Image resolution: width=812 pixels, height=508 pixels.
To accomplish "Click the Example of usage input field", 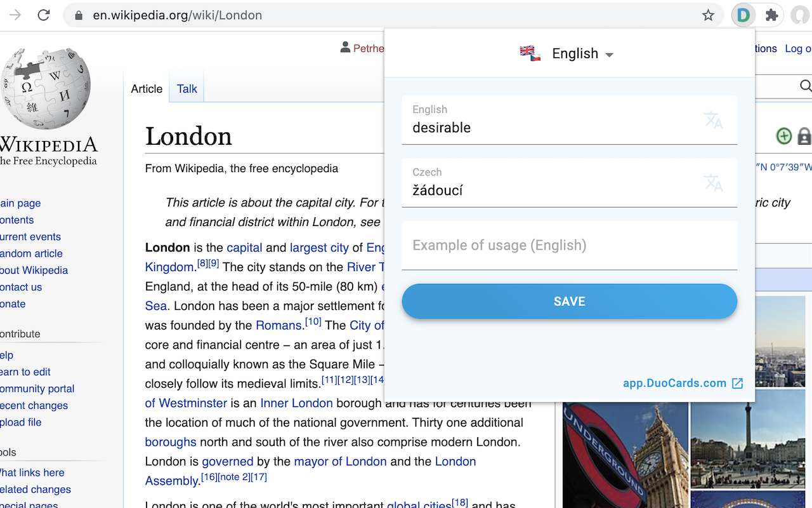I will pos(569,246).
